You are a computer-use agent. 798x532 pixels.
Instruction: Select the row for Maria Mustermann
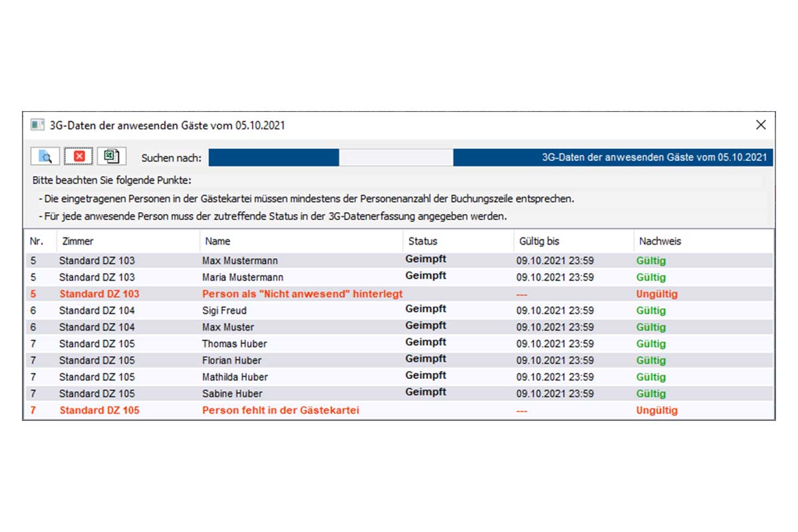coord(242,277)
